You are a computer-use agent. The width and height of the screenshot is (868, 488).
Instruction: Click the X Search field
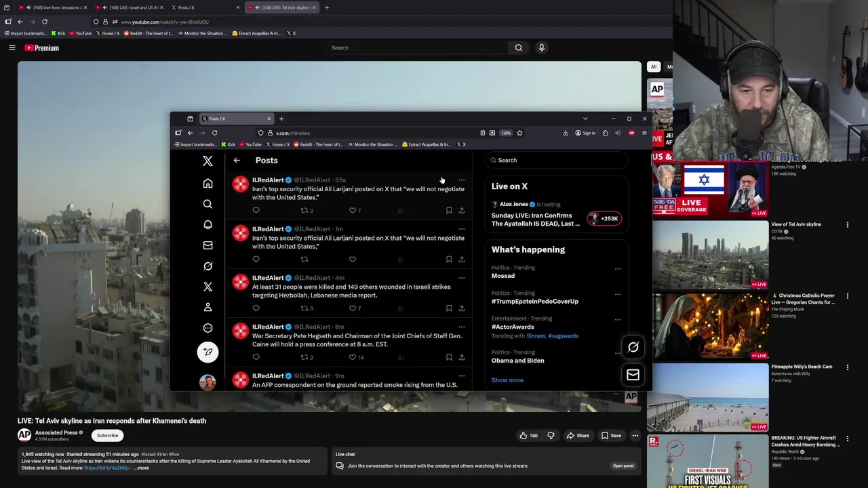coord(556,160)
